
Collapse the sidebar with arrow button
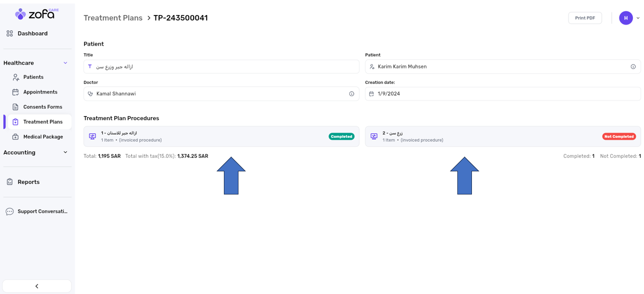37,286
